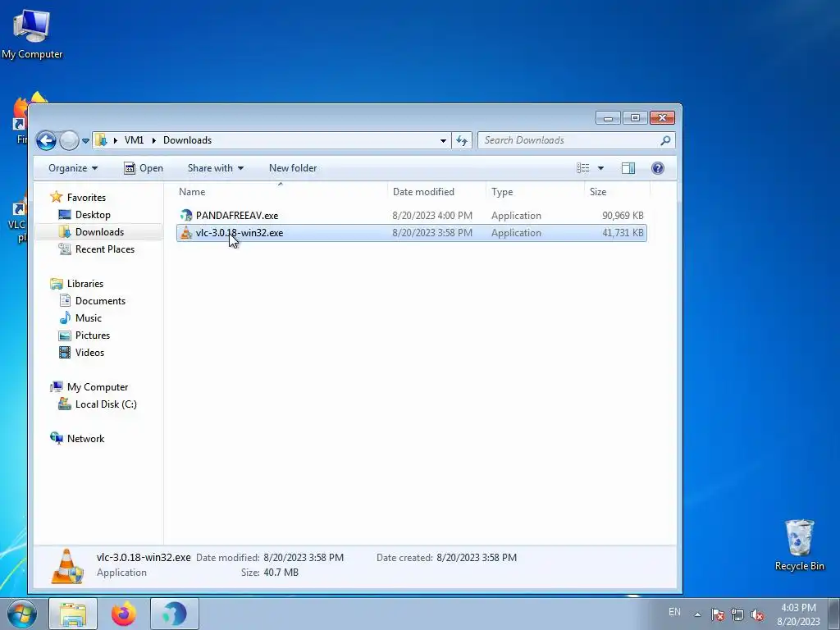840x630 pixels.
Task: Click the taskbar clock 4:03 PM
Action: (x=798, y=608)
